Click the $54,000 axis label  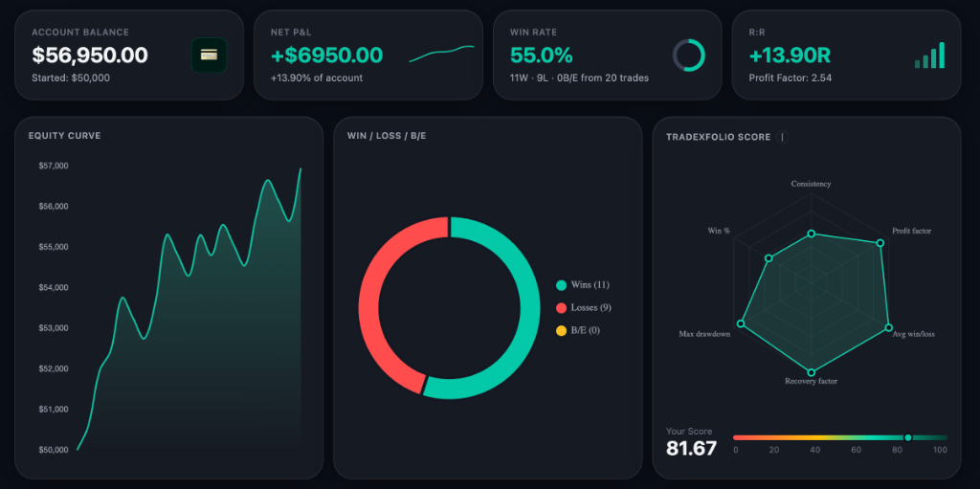pyautogui.click(x=54, y=288)
